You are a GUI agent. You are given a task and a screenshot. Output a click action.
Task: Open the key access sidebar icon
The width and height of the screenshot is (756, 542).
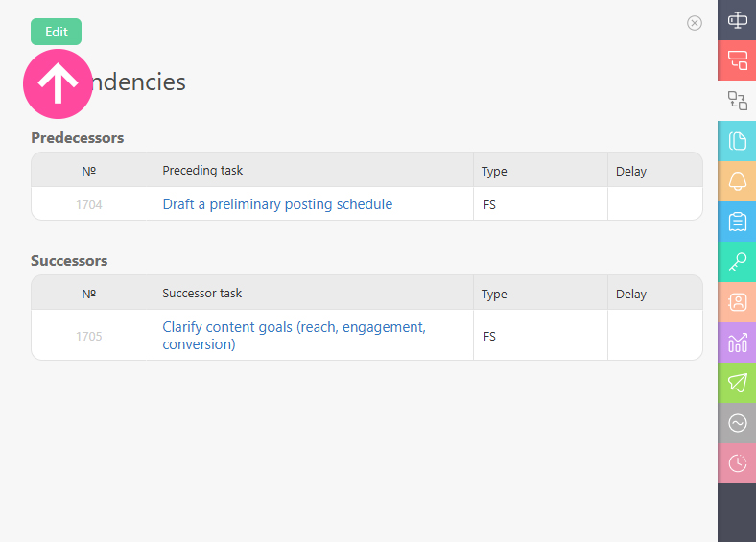pyautogui.click(x=737, y=262)
